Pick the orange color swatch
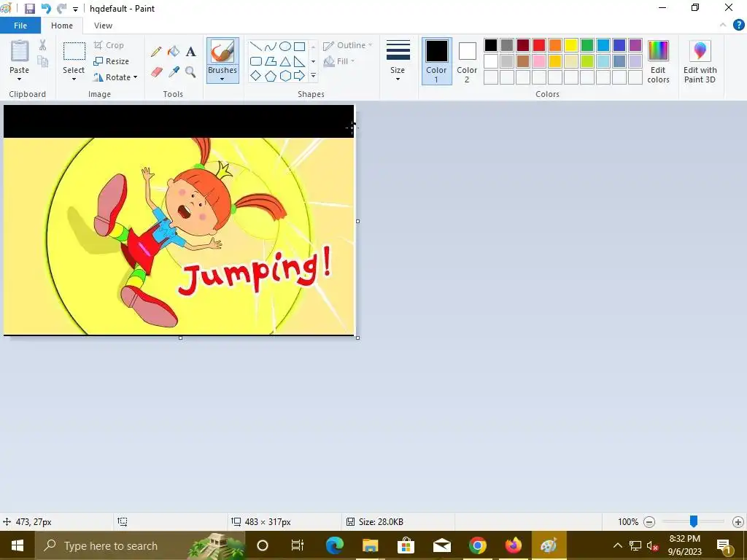The width and height of the screenshot is (747, 560). coord(555,45)
